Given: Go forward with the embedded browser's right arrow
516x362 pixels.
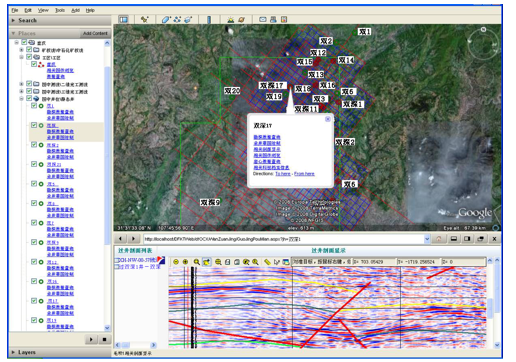Looking at the screenshot, I should coord(133,239).
